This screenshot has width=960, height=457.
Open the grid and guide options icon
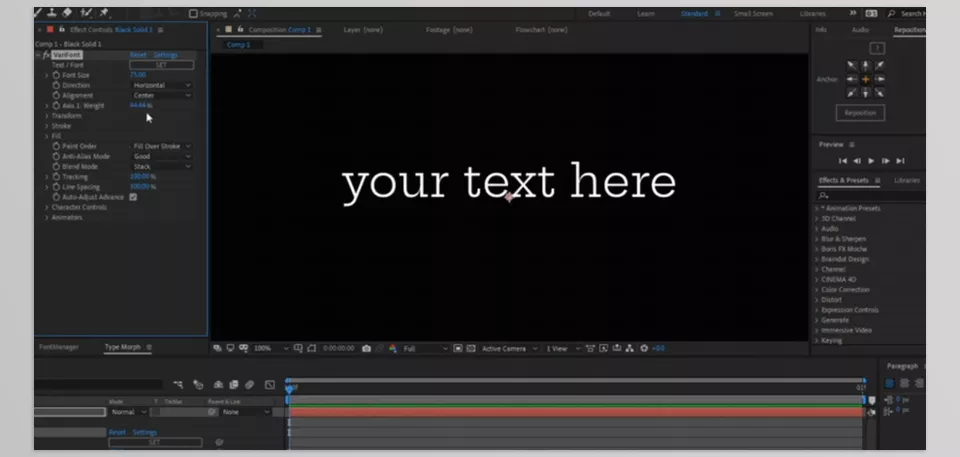(x=298, y=349)
